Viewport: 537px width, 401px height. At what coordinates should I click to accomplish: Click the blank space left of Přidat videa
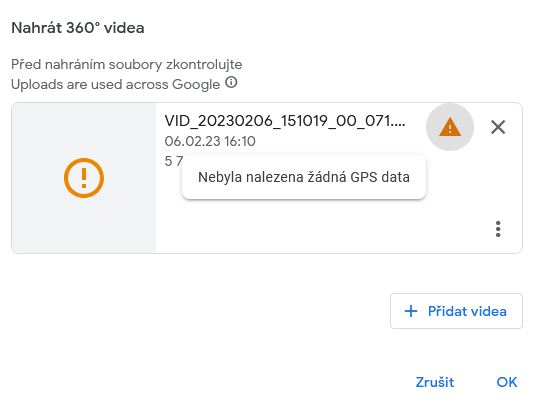[x=200, y=311]
